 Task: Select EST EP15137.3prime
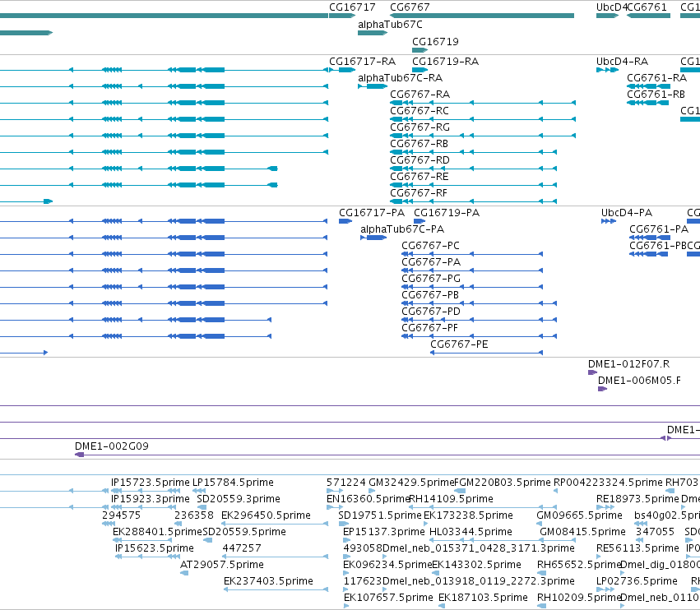[384, 531]
